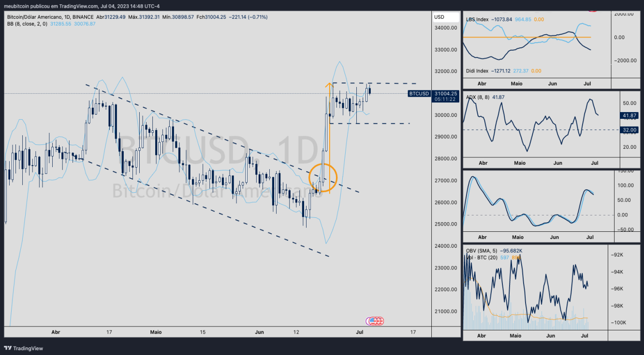Click 25000.00 on the main price axis
The image size is (644, 355).
coord(445,224)
